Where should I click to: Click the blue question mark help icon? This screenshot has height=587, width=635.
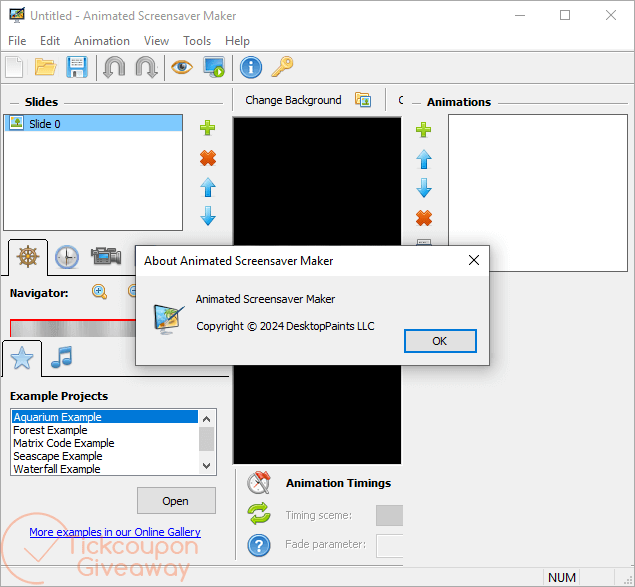[259, 545]
